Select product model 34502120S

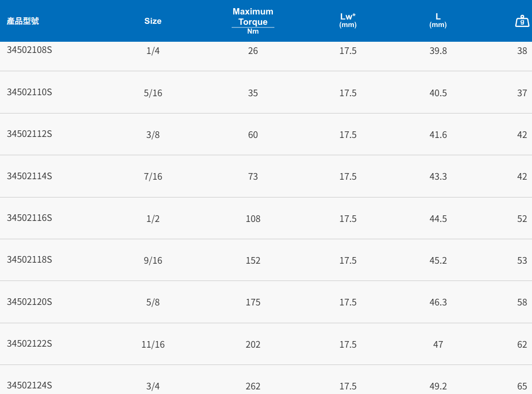click(x=30, y=302)
